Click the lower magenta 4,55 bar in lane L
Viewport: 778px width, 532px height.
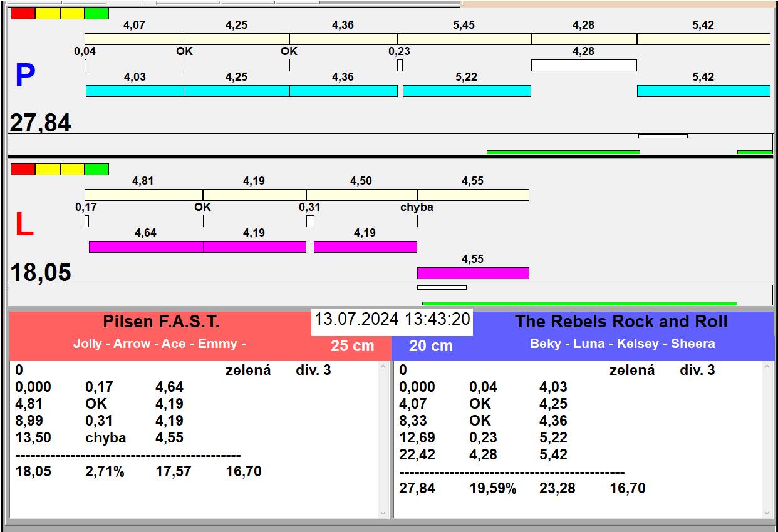pos(473,273)
